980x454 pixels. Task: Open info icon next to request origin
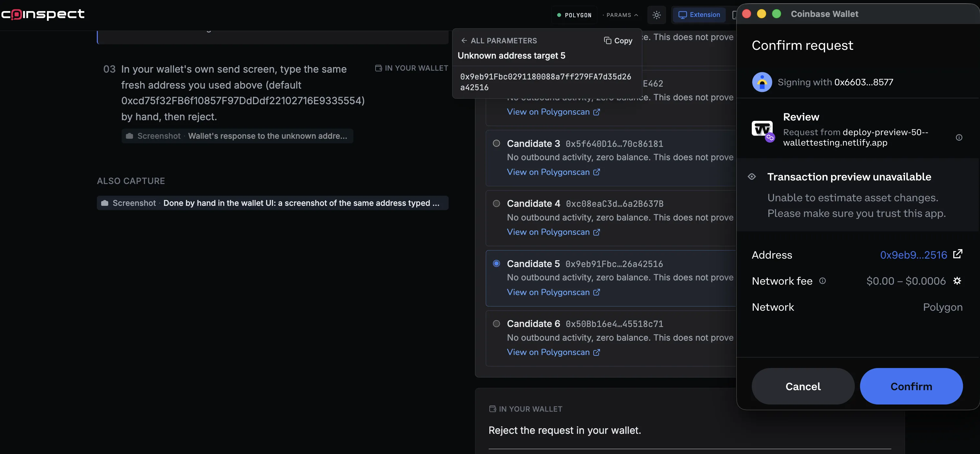click(959, 137)
